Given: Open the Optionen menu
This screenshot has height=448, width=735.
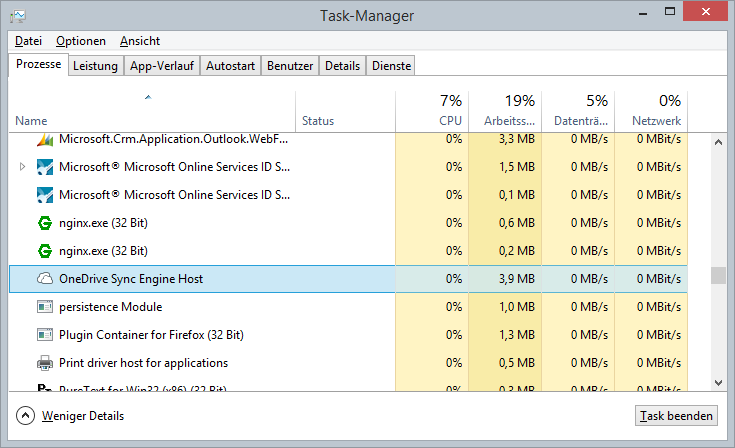Looking at the screenshot, I should coord(81,41).
